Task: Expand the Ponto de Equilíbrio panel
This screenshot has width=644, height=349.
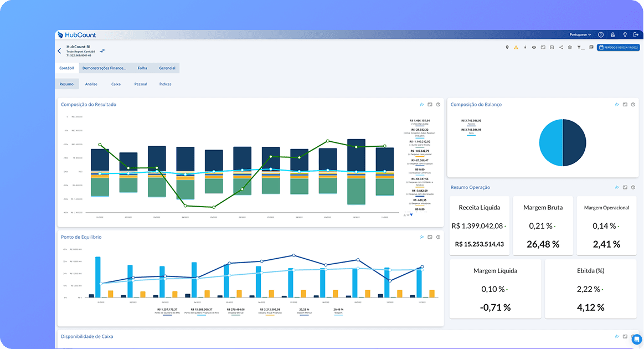Action: (x=430, y=237)
